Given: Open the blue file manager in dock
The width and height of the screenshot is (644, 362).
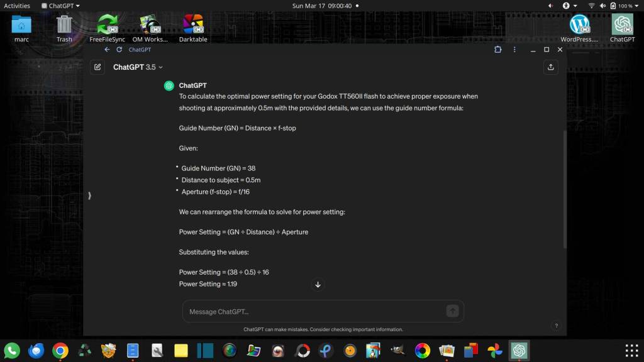Looking at the screenshot, I should (x=133, y=351).
